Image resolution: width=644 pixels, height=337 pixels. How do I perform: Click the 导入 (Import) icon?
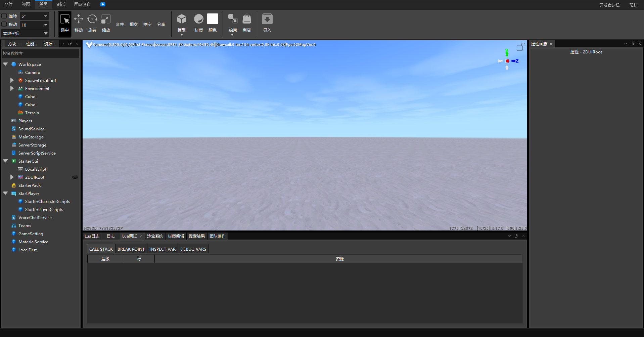click(x=267, y=19)
